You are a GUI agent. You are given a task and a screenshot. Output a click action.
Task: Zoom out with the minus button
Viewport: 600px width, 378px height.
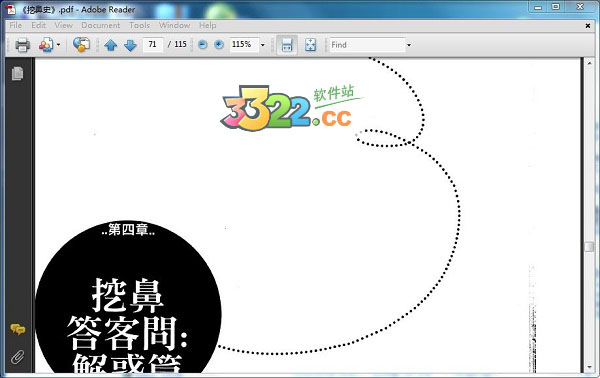click(203, 45)
